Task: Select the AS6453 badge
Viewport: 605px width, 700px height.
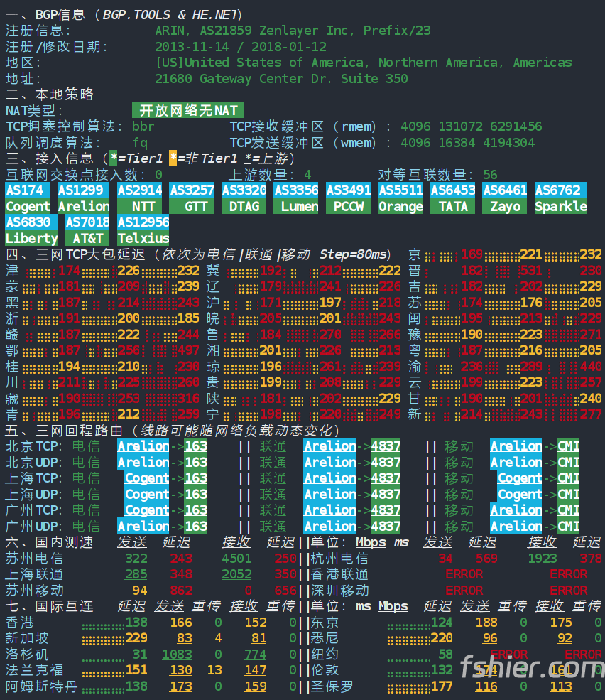Action: 452,190
